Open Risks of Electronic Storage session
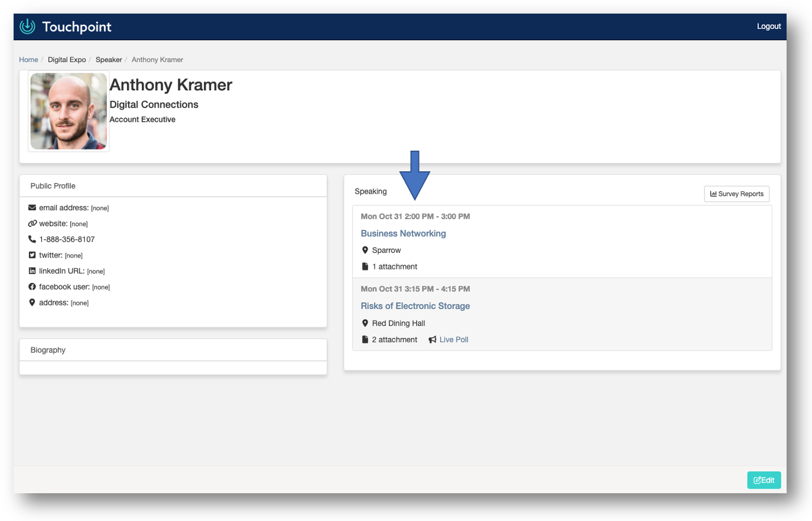812x521 pixels. [x=415, y=306]
